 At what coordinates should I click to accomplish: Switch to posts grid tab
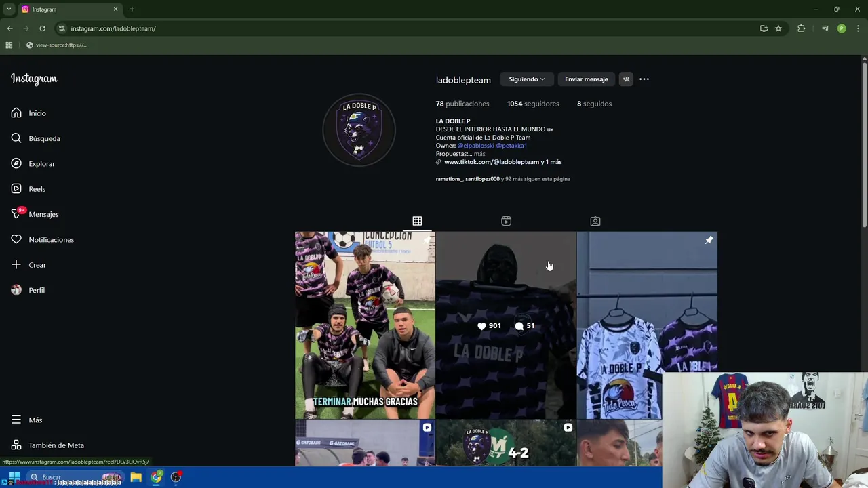[x=417, y=221]
